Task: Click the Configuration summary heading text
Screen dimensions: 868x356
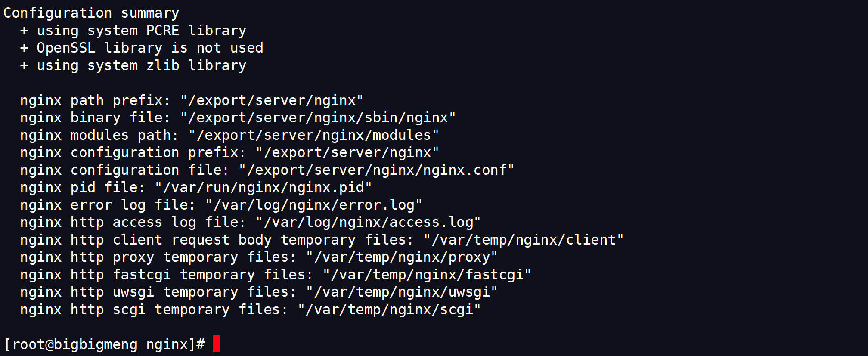Action: (x=91, y=13)
